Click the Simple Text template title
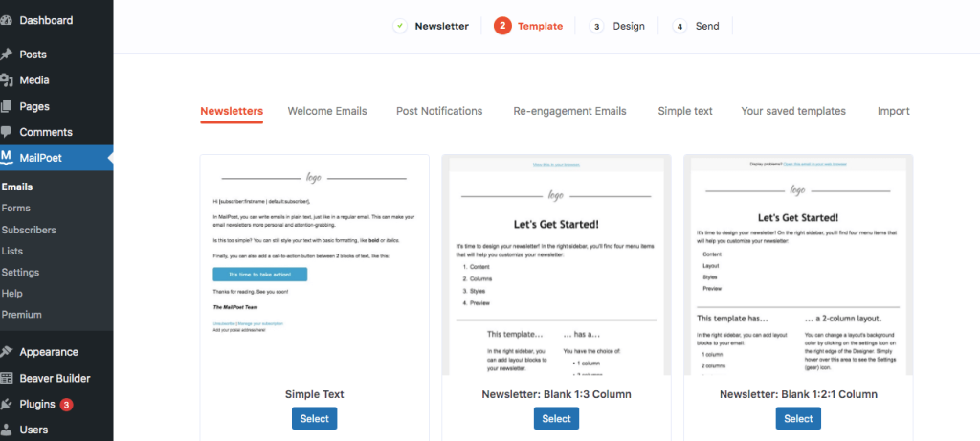 (314, 395)
